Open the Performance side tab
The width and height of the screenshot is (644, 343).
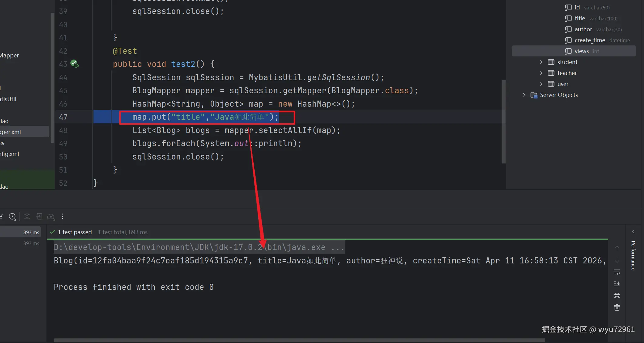pos(633,256)
